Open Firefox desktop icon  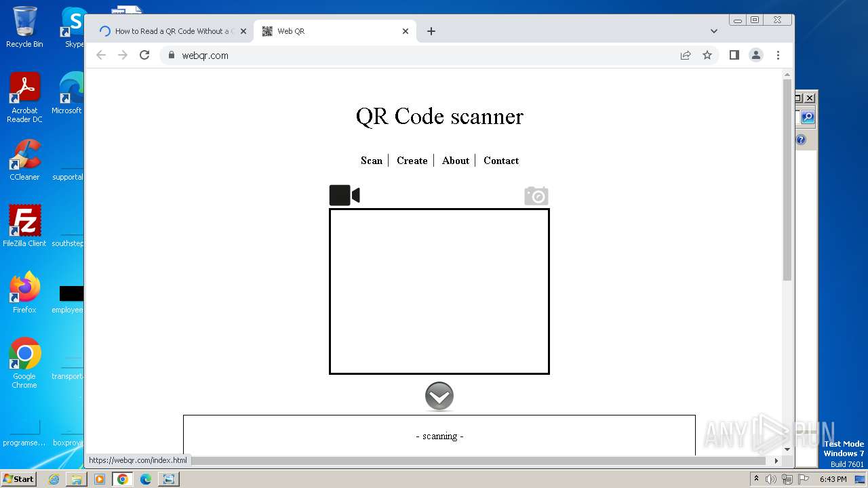point(24,293)
